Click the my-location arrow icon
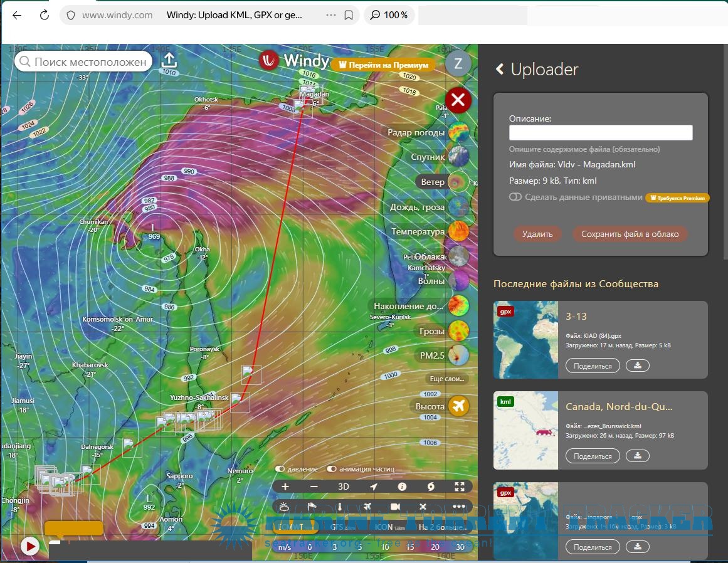 (x=373, y=487)
